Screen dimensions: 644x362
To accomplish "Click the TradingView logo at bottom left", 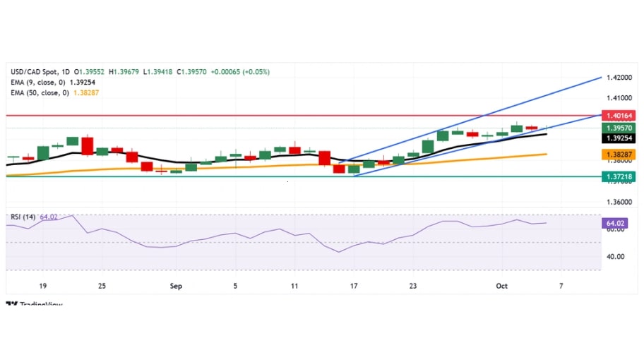I will (34, 304).
